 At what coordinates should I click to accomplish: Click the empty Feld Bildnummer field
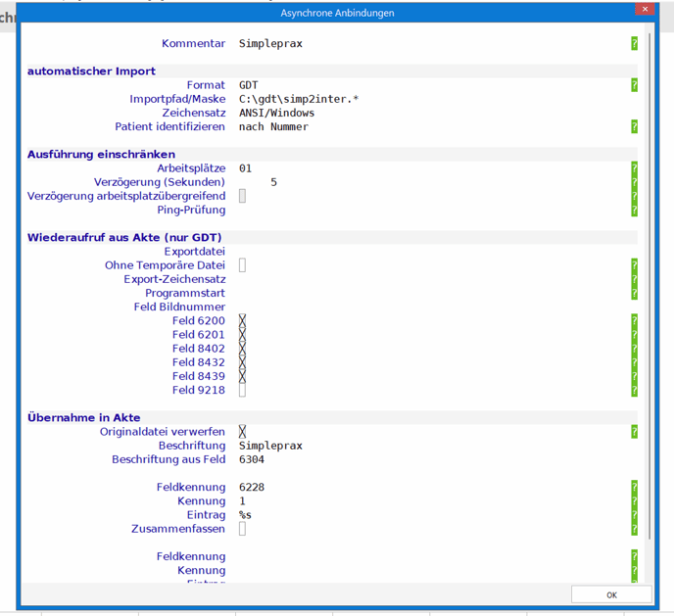click(x=433, y=307)
